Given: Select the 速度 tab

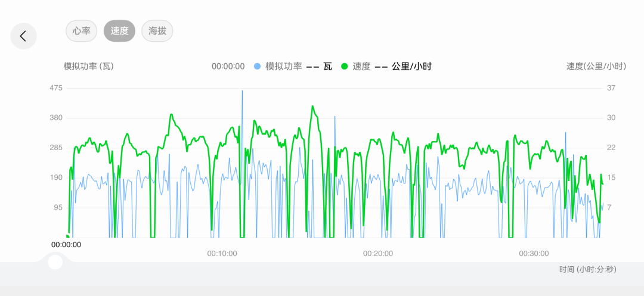Looking at the screenshot, I should [119, 31].
